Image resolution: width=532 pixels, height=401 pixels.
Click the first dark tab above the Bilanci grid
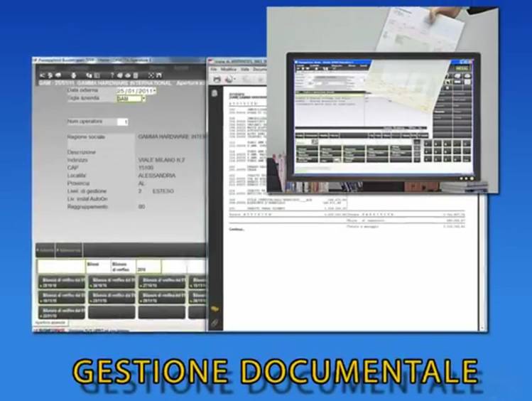pos(47,250)
